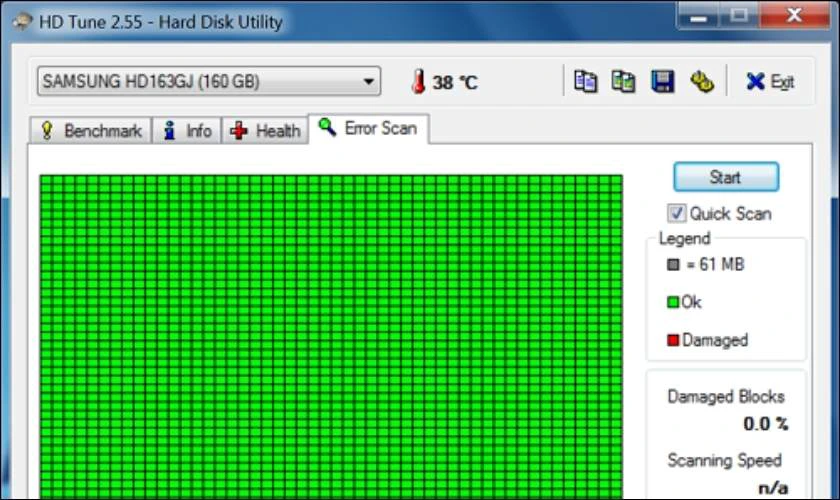
Task: Click the gray 61 MB block swatch
Action: (673, 264)
